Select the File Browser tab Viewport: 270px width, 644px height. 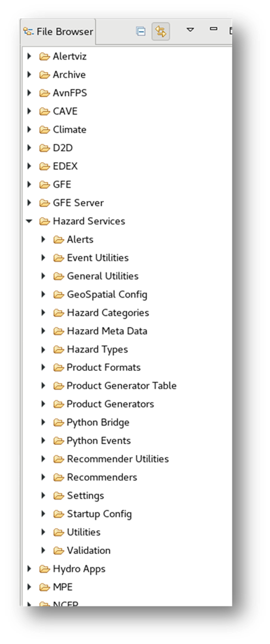click(58, 32)
